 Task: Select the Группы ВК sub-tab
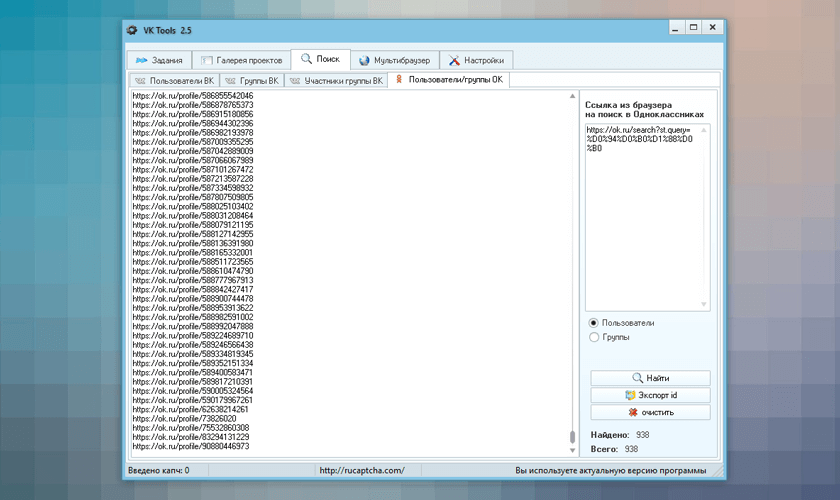coord(252,80)
